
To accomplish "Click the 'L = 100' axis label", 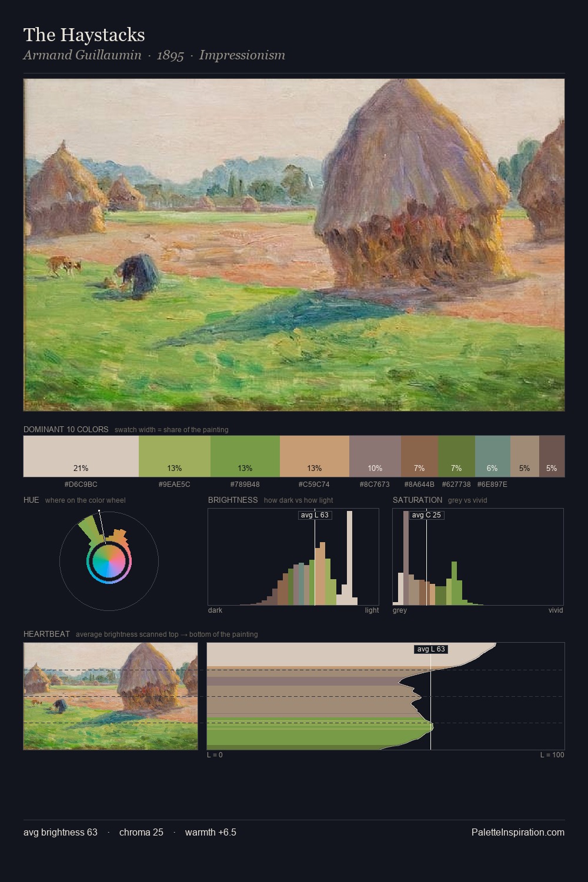I will point(552,755).
